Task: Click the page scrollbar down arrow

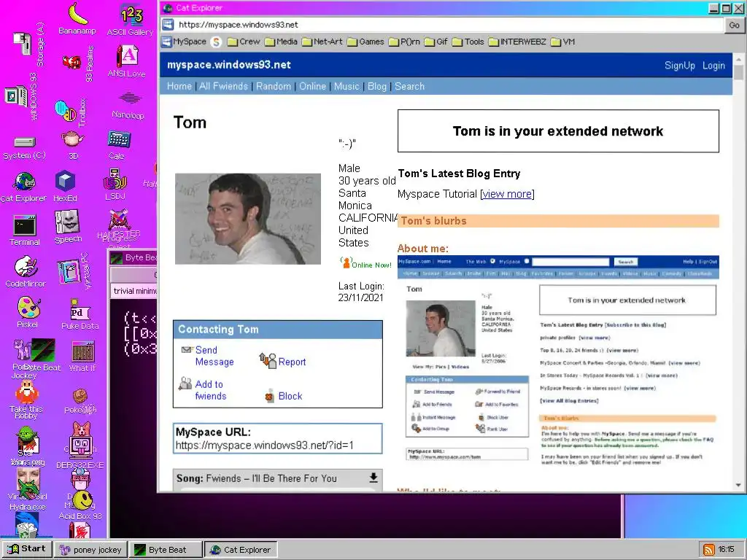Action: coord(738,485)
